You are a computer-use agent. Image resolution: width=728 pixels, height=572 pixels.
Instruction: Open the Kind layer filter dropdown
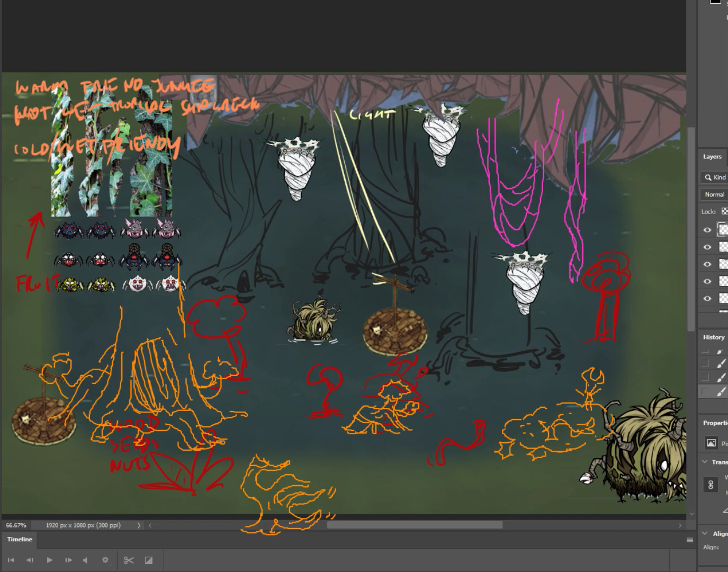[x=715, y=177]
